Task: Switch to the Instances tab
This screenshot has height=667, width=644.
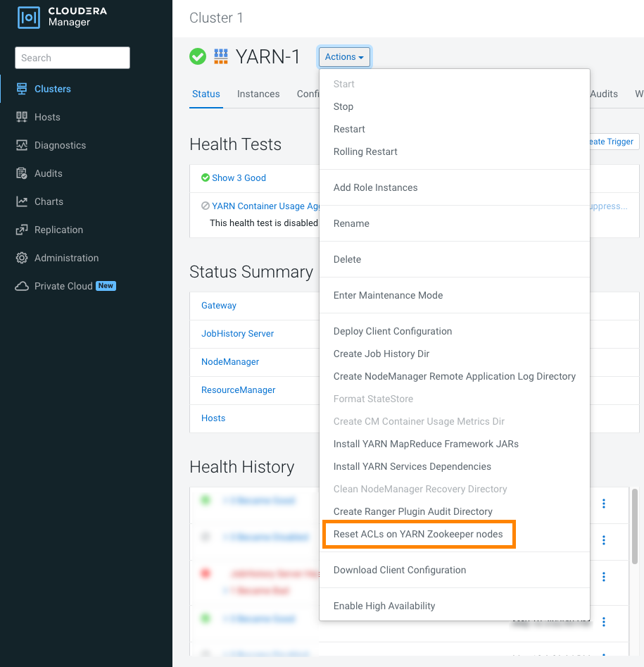Action: (x=258, y=94)
